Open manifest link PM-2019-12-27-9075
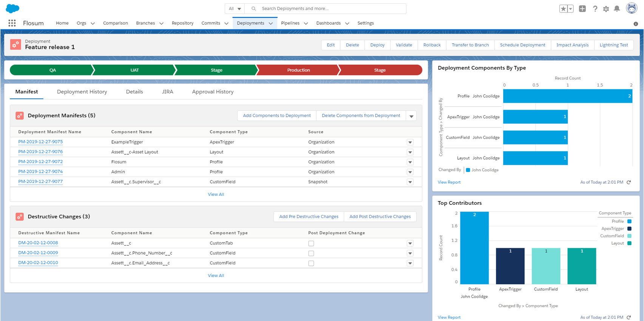 click(x=40, y=142)
